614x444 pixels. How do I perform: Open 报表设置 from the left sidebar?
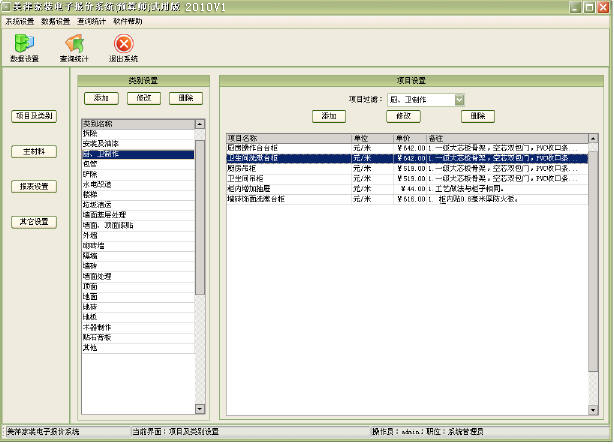coord(33,186)
